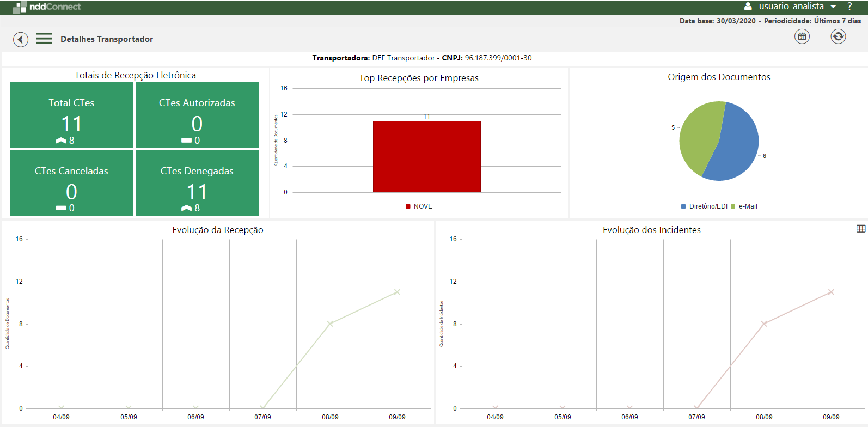Click the nddConnect logo

47,7
